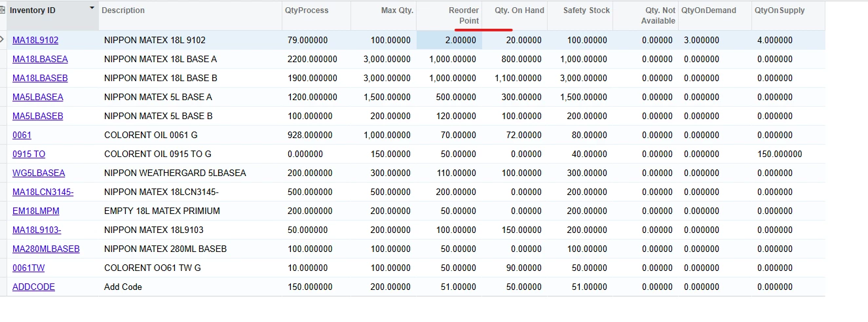This screenshot has width=868, height=322.
Task: Open the MA18LBASEA inventory link
Action: coord(40,59)
